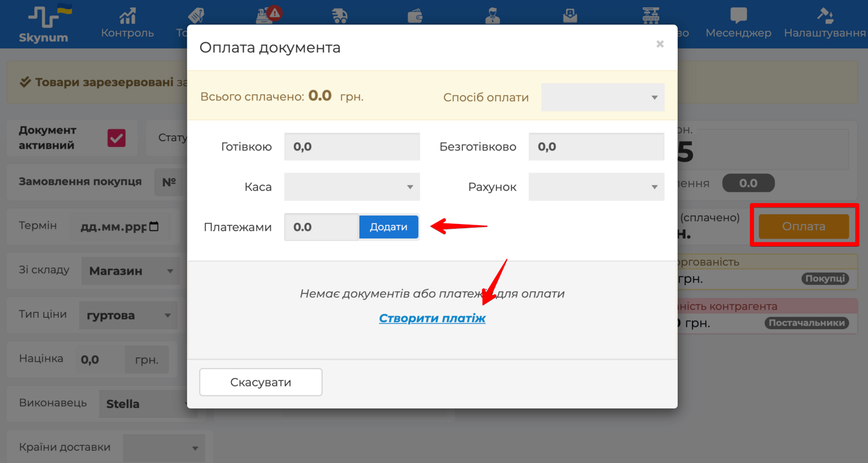
Task: Open the Каса dropdown
Action: [x=352, y=187]
